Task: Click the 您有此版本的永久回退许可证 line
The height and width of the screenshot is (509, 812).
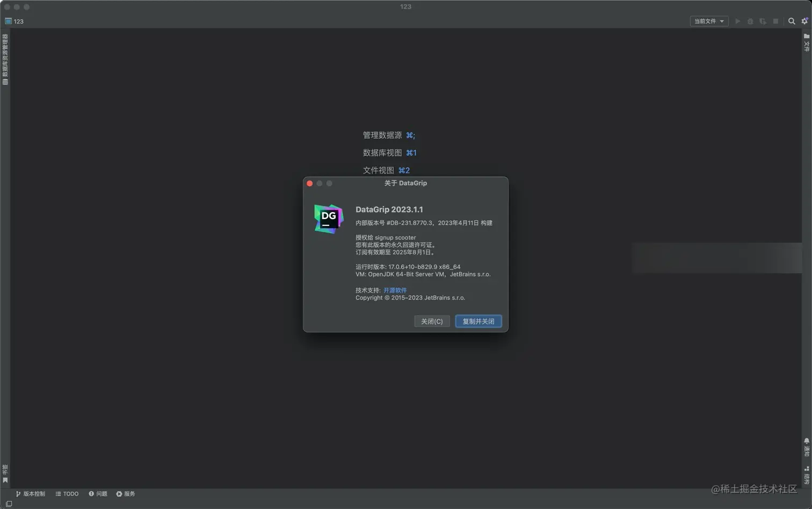Action: [396, 245]
